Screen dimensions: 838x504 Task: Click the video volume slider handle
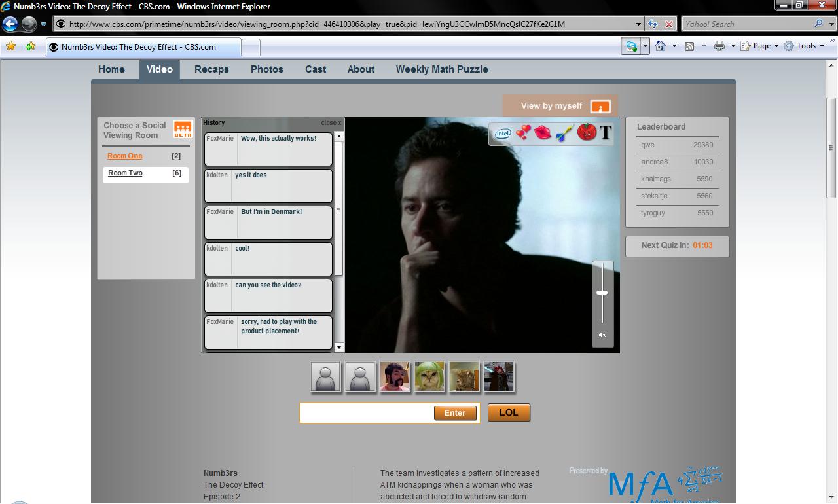pyautogui.click(x=602, y=293)
